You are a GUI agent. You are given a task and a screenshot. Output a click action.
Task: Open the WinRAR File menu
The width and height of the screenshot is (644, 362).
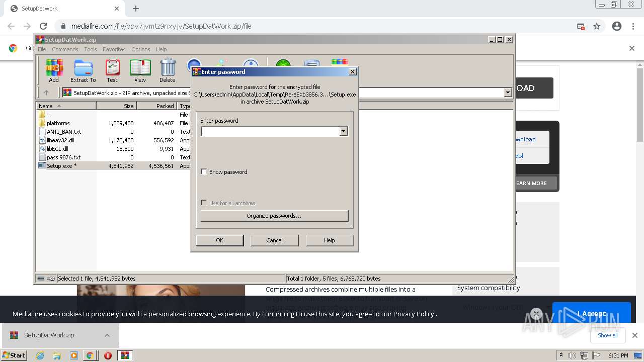pyautogui.click(x=42, y=49)
